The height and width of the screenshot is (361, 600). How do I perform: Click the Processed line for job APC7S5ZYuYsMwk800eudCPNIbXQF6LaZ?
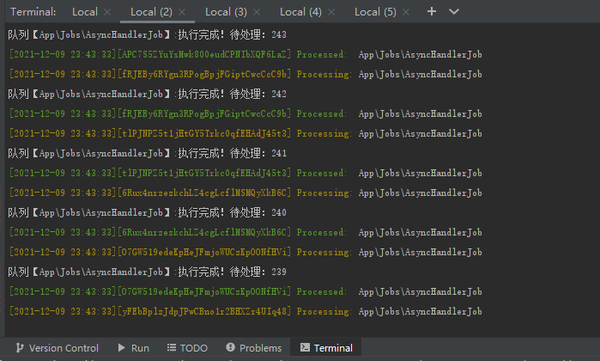click(x=245, y=55)
